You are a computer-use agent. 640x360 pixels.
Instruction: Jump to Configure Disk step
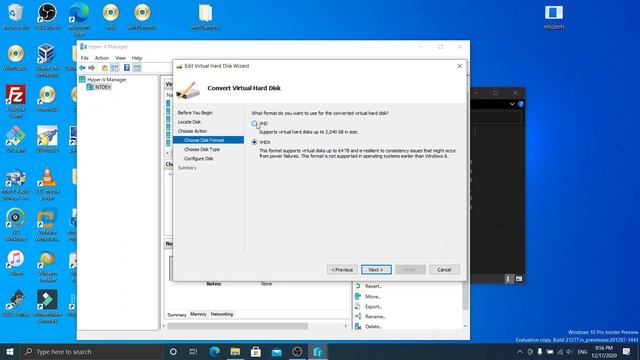(x=198, y=158)
